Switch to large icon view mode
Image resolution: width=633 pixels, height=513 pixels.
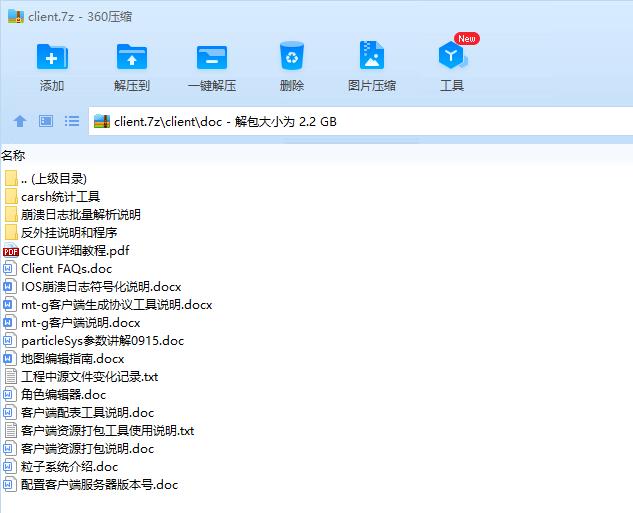pos(46,121)
